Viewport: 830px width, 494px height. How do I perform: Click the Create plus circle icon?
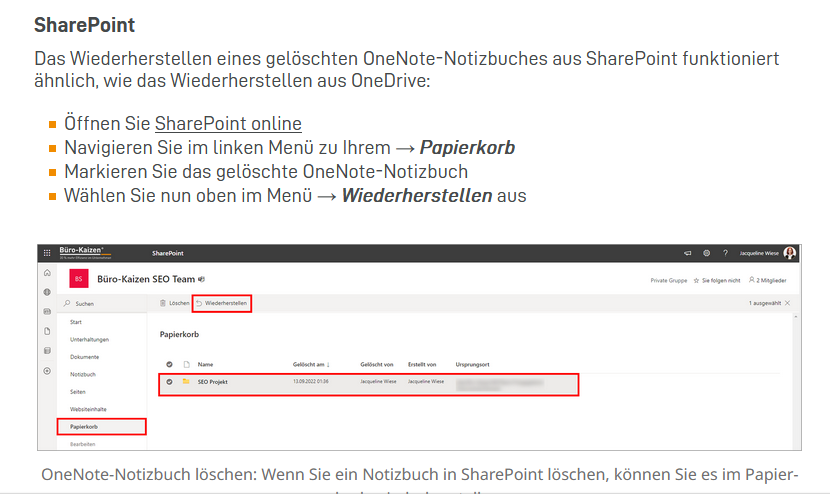coord(47,371)
